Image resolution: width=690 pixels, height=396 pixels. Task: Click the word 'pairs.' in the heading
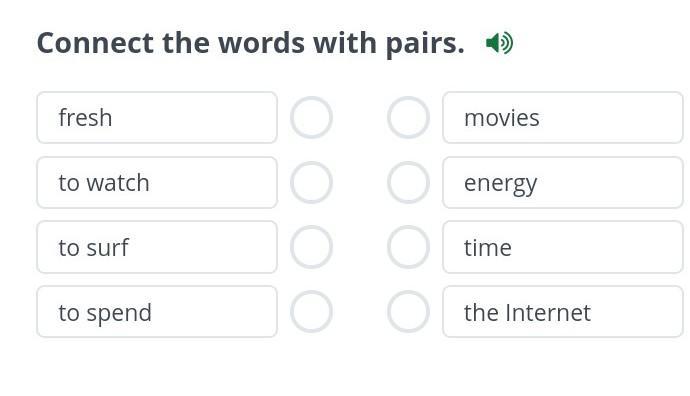425,45
